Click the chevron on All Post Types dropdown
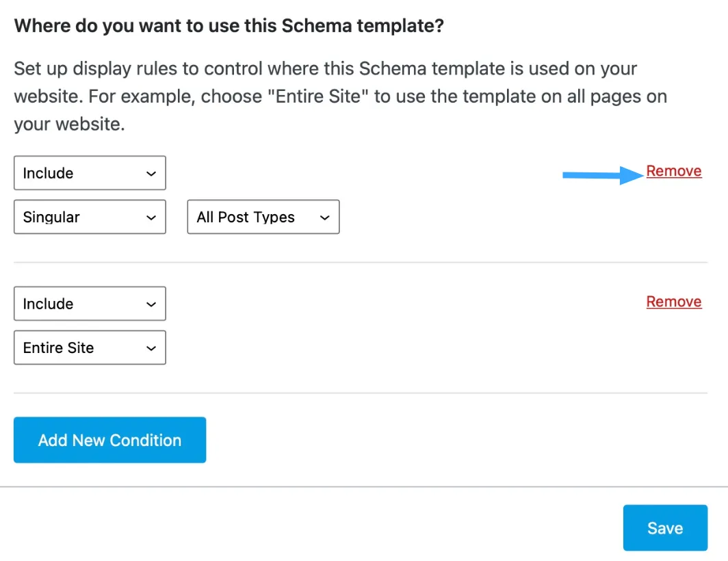Image resolution: width=728 pixels, height=561 pixels. 325,218
